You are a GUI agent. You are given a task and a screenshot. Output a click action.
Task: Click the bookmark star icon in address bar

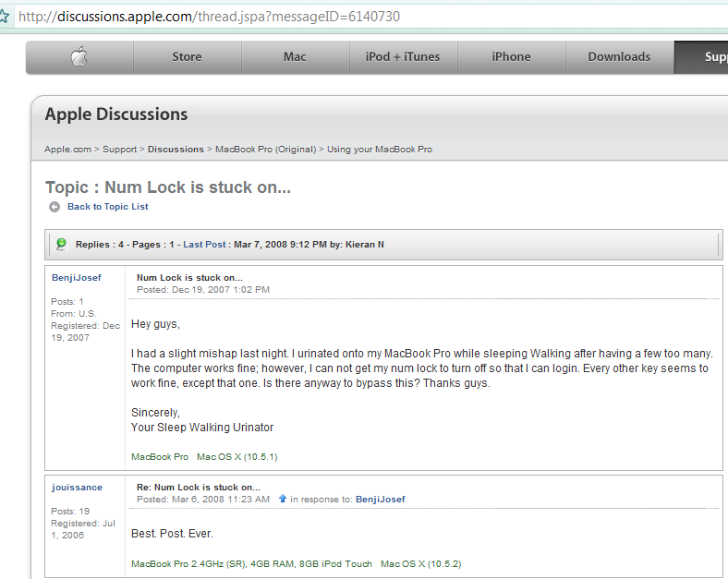4,17
